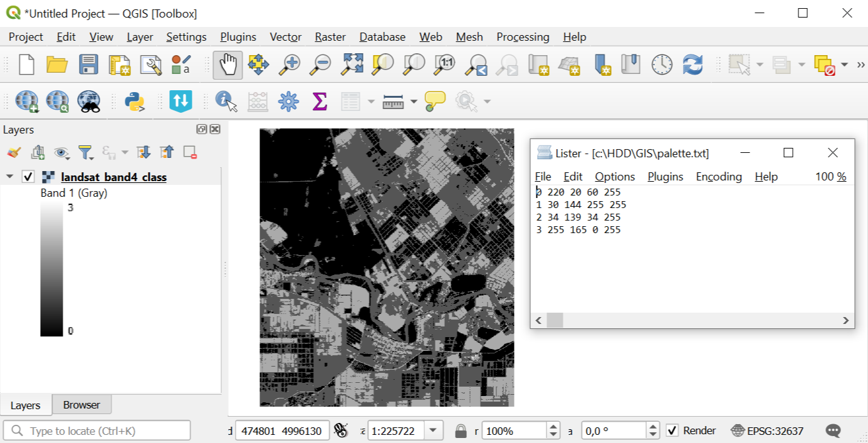The height and width of the screenshot is (443, 868).
Task: Click the Save Project icon
Action: pyautogui.click(x=88, y=65)
